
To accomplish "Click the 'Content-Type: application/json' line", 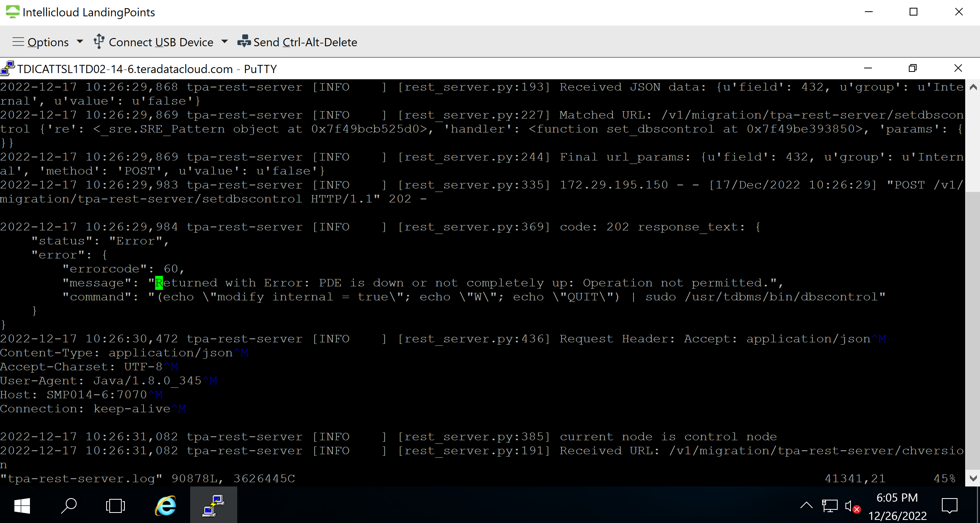I will coord(124,353).
